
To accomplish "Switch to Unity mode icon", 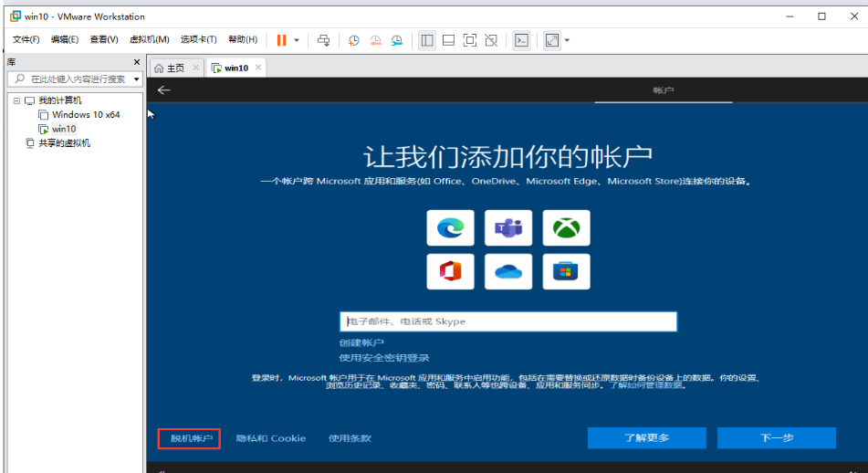I will [x=491, y=40].
